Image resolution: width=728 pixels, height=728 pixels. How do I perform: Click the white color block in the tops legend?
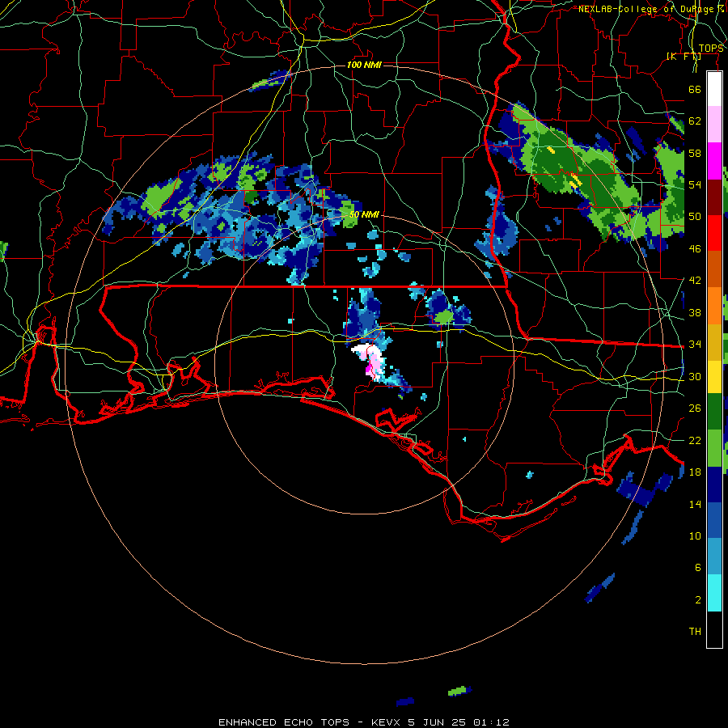point(714,89)
